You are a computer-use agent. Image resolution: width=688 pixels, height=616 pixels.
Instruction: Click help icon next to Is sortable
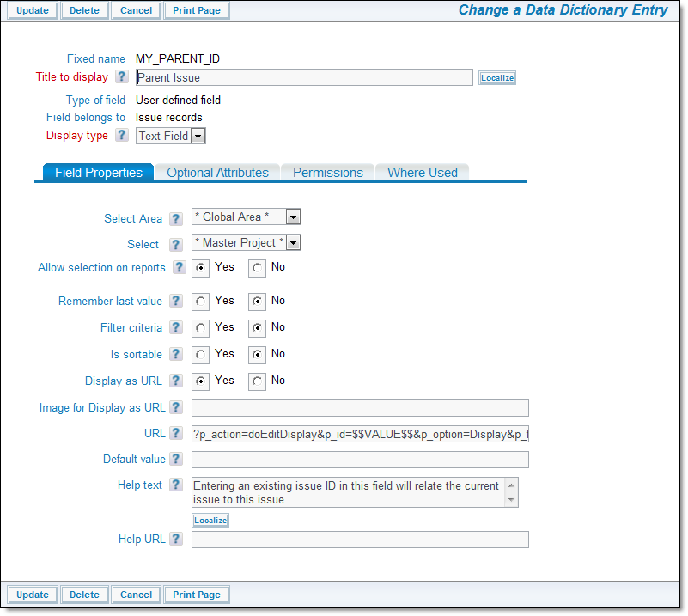pyautogui.click(x=176, y=355)
